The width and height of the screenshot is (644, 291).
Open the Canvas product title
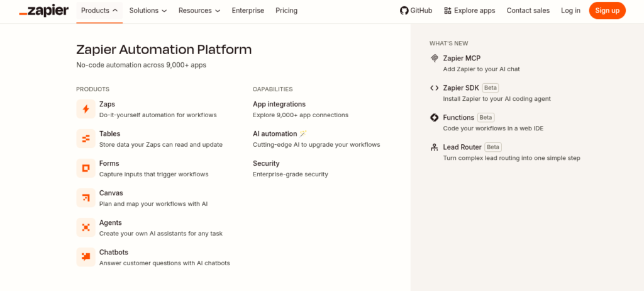(111, 193)
